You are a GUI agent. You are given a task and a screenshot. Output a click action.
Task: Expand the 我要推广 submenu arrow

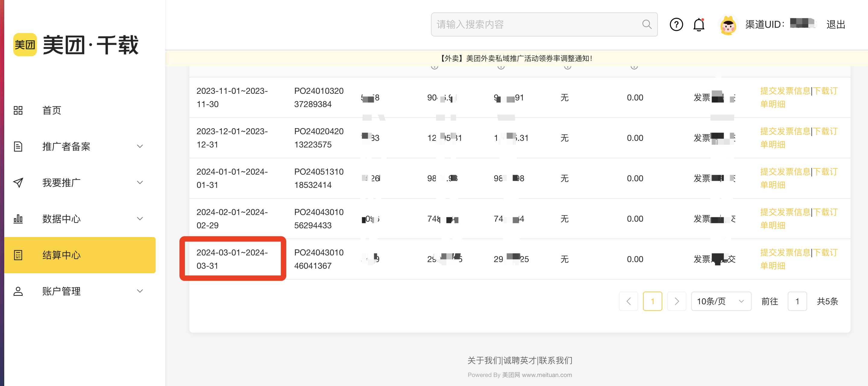point(140,182)
